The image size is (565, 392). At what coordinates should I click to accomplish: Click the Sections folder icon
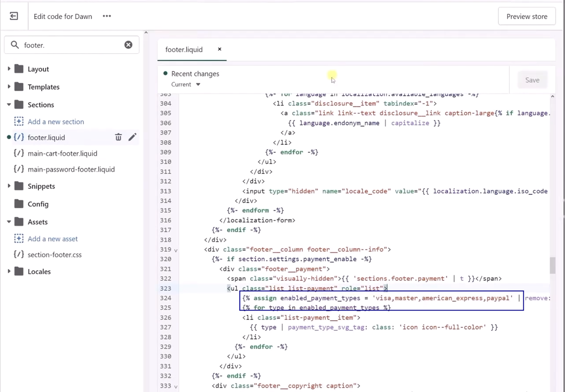(x=19, y=105)
